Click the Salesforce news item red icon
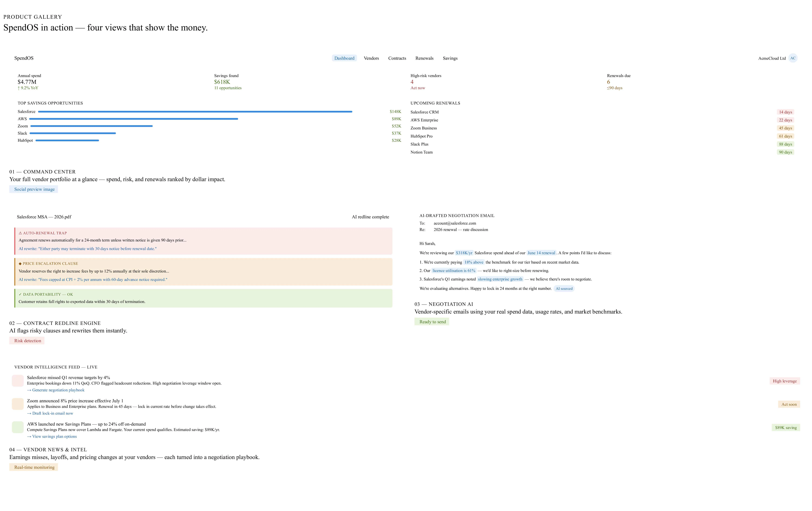The image size is (812, 511). [18, 381]
